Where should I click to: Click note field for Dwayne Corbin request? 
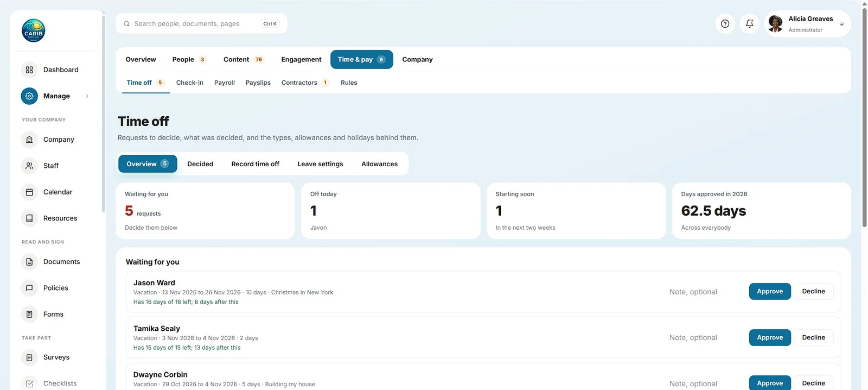click(x=705, y=383)
